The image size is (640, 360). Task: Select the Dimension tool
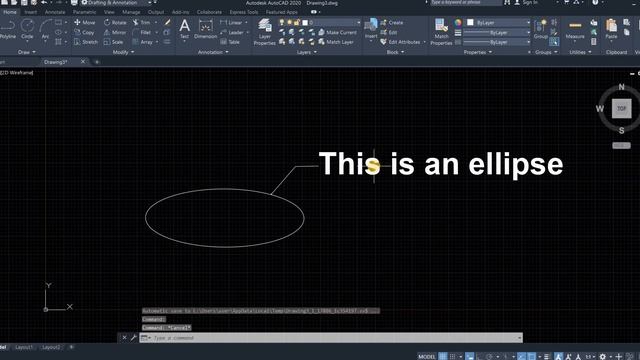click(x=205, y=29)
